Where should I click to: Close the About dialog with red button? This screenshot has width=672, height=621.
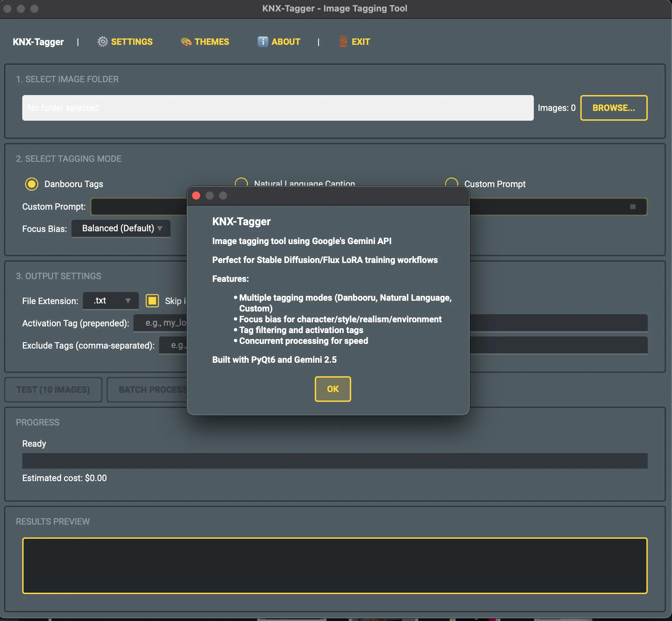pos(196,196)
